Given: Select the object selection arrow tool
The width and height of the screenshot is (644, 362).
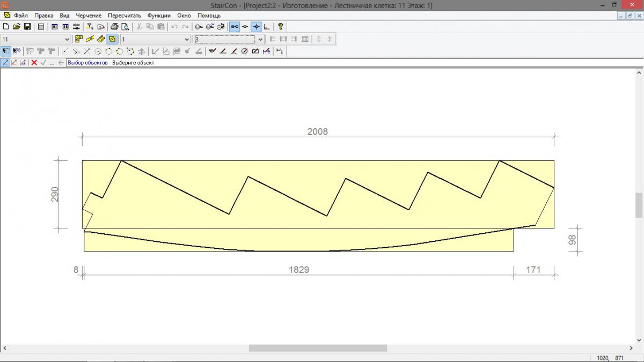Looking at the screenshot, I should point(5,51).
